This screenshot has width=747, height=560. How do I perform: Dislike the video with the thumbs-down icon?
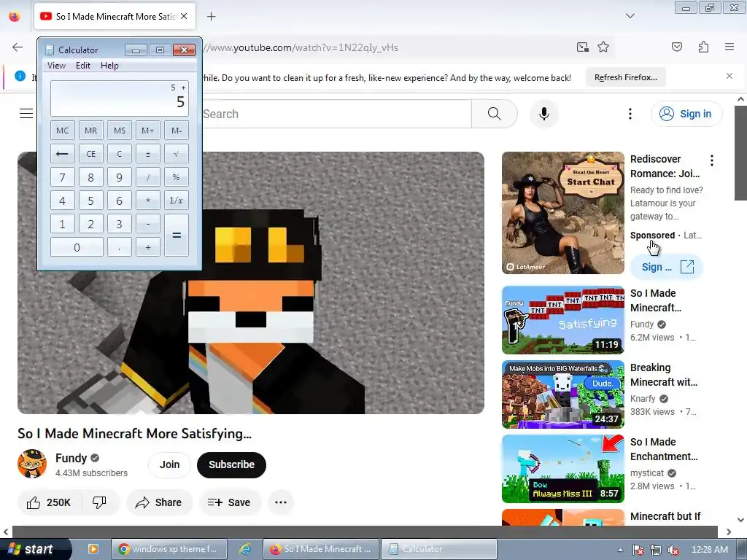click(99, 502)
